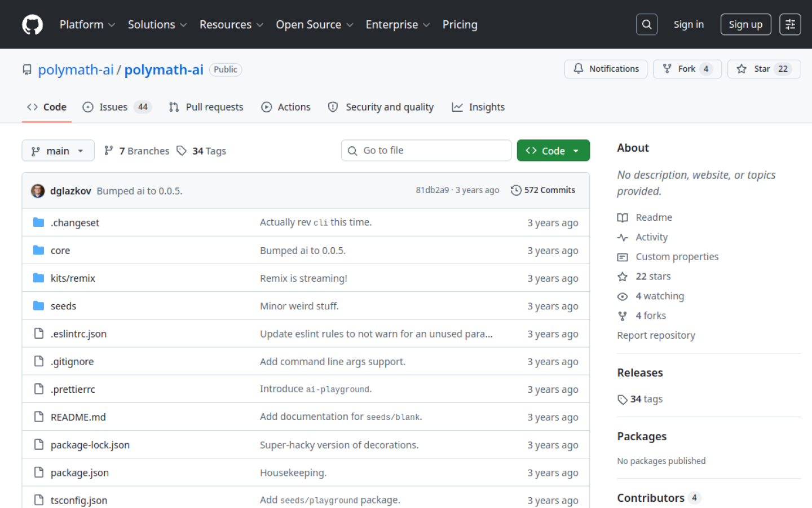
Task: View 34 Tags link near branches
Action: click(x=201, y=151)
